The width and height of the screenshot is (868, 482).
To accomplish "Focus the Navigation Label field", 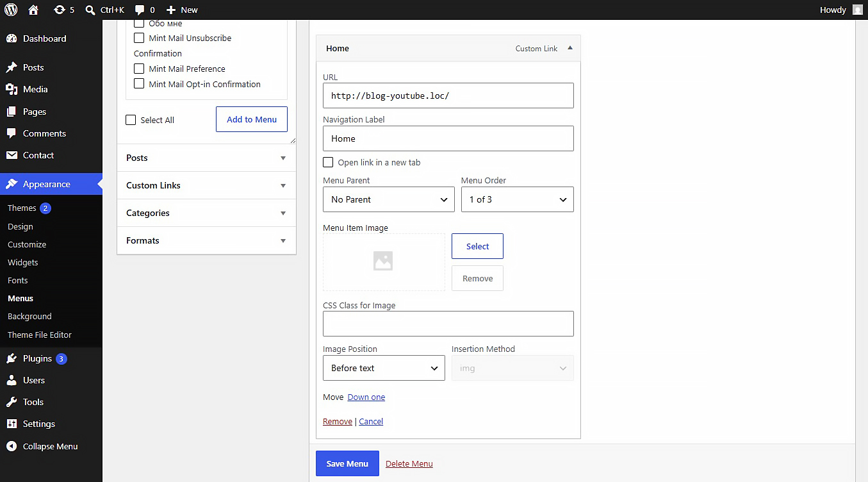I will [448, 138].
